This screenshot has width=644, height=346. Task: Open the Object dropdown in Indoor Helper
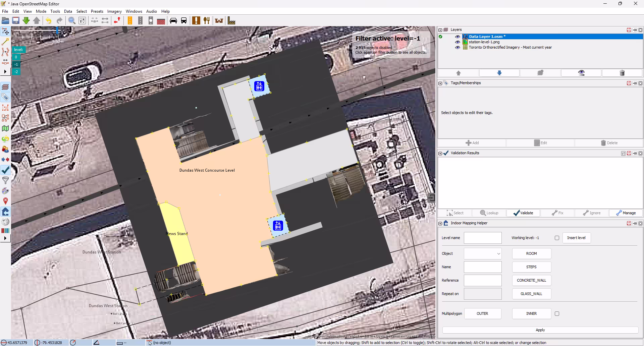click(483, 254)
